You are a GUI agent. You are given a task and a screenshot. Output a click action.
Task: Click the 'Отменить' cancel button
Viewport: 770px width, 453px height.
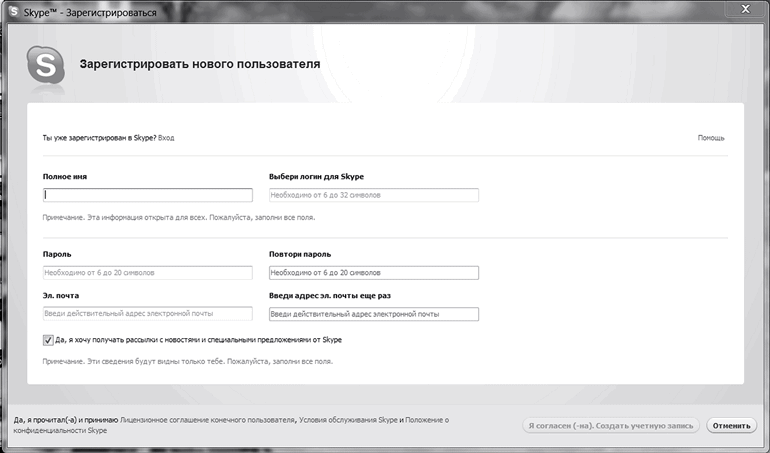pos(731,425)
